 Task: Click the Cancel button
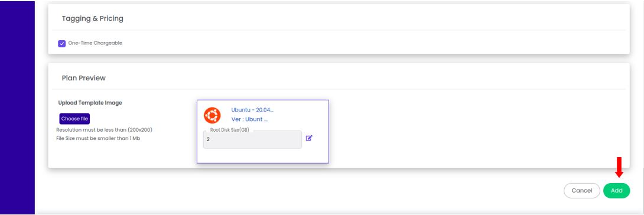(x=581, y=191)
